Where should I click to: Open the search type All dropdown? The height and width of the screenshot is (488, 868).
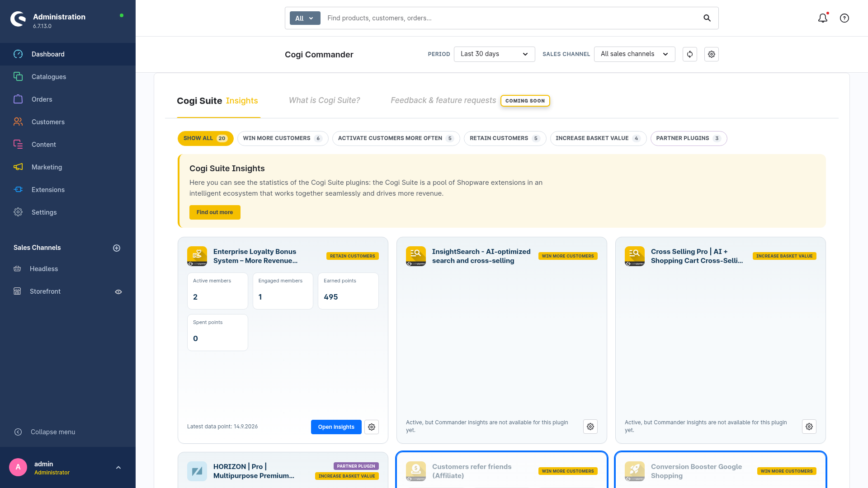point(305,18)
